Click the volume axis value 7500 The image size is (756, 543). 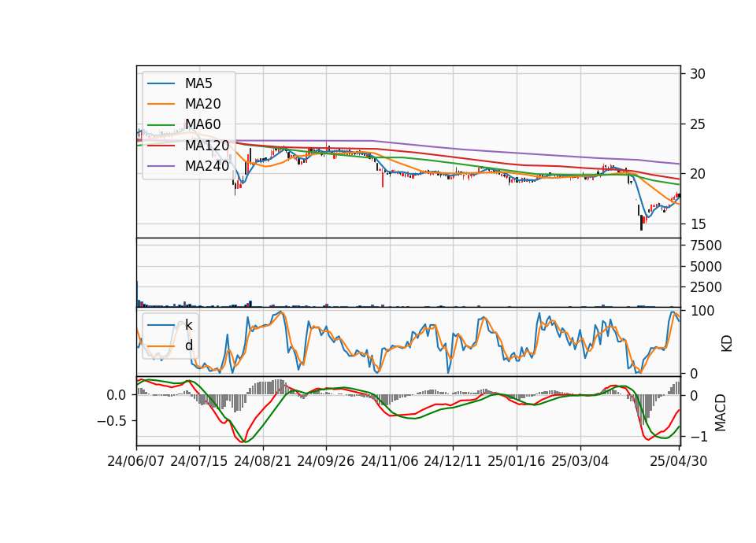[x=706, y=246]
